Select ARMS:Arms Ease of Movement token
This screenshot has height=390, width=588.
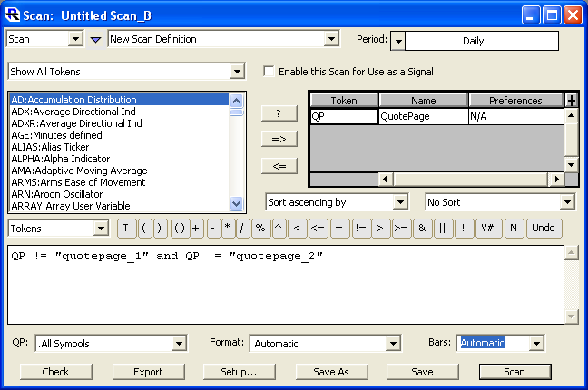coord(119,182)
